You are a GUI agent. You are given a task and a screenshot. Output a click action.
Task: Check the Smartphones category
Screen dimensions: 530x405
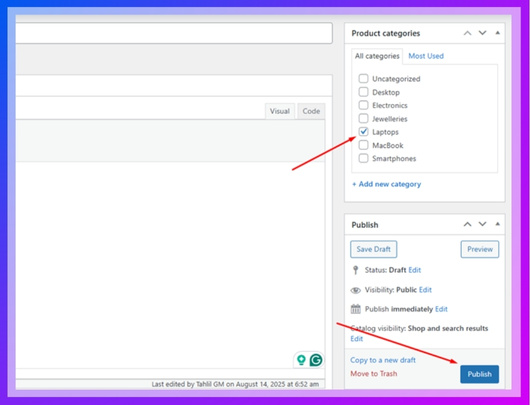[363, 158]
